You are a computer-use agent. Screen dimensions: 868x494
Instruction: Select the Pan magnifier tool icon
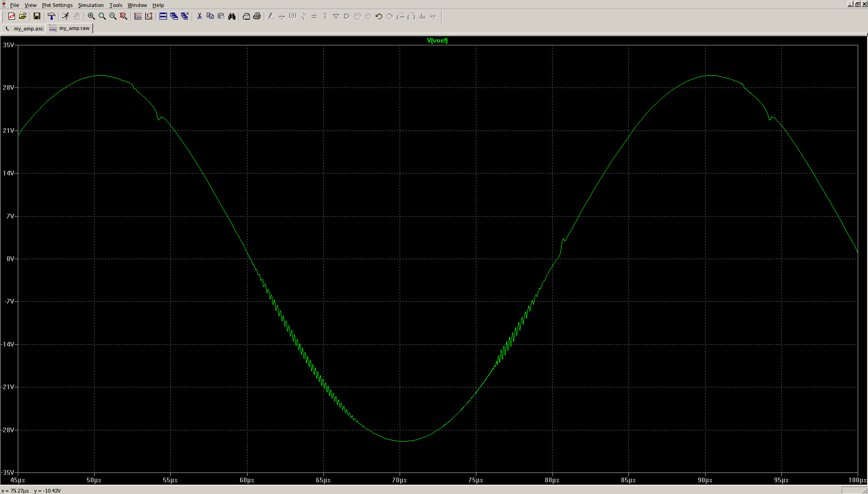click(x=102, y=16)
